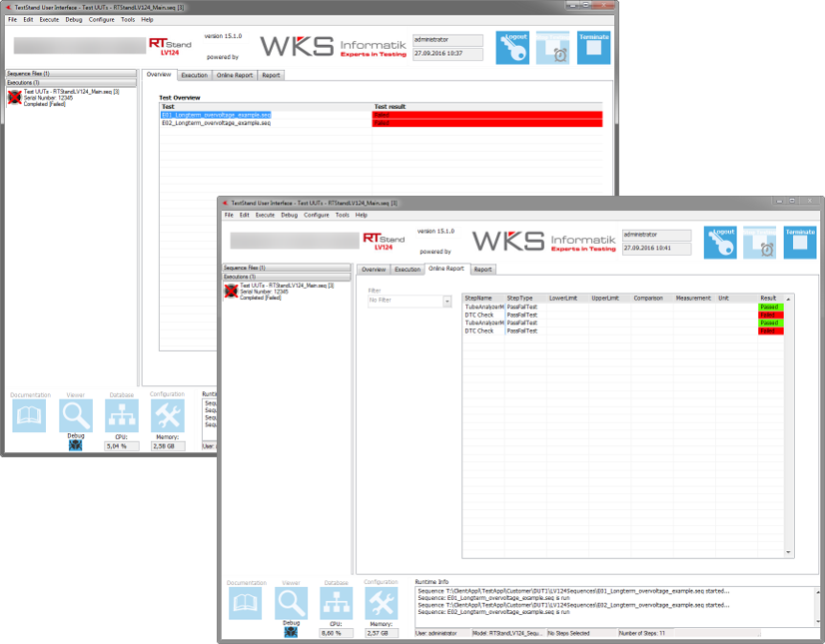The width and height of the screenshot is (825, 644).
Task: Open Database network icon in front window
Action: tap(337, 603)
